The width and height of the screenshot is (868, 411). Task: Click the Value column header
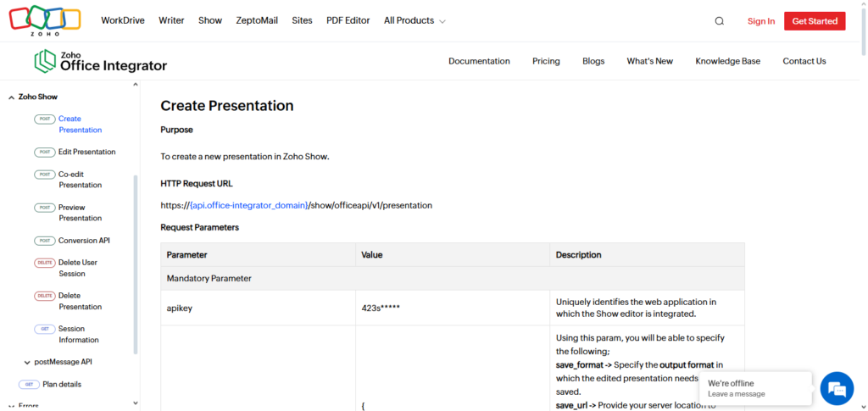(x=453, y=255)
